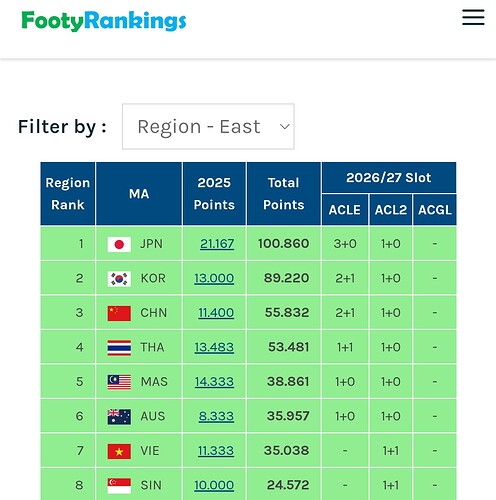Screen dimensions: 496x500
Task: Open CHN 2025 points link 11.400
Action: pos(216,313)
